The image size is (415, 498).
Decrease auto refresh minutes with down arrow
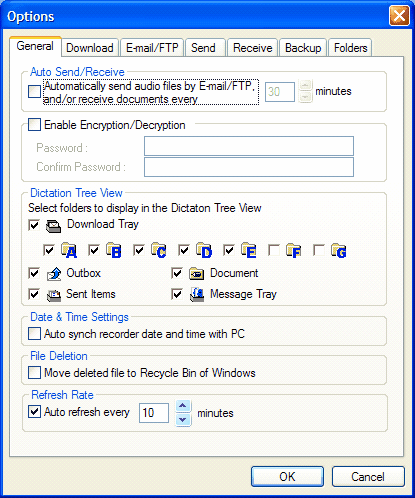click(x=183, y=420)
